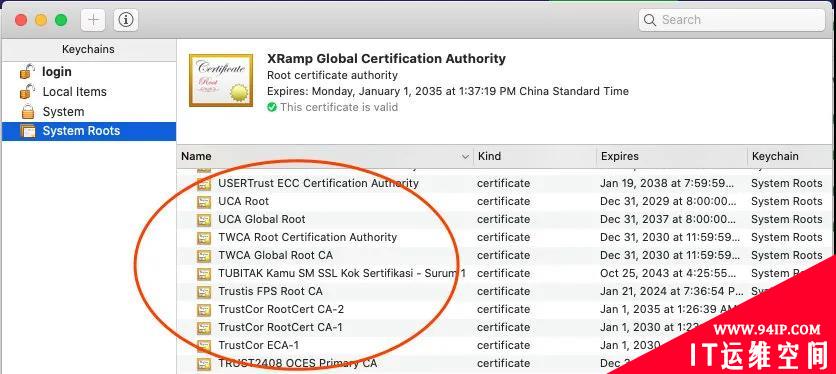
Task: Click the green zoom window button
Action: (61, 20)
